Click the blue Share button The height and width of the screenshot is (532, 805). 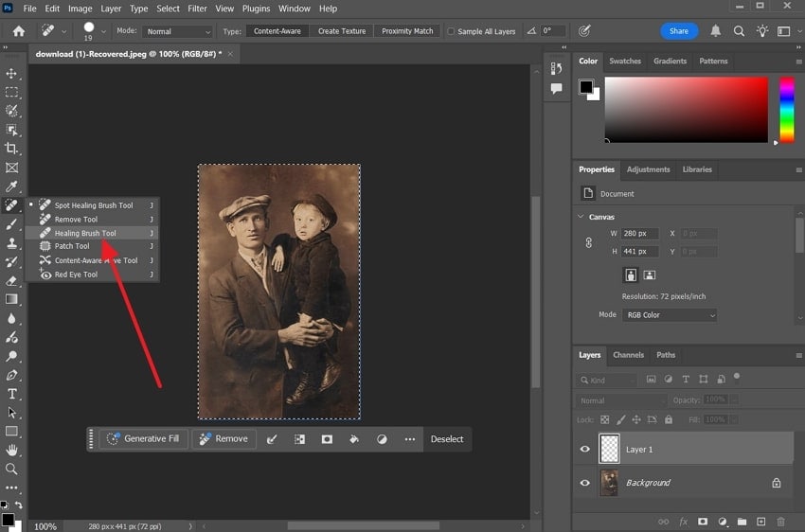[x=678, y=31]
